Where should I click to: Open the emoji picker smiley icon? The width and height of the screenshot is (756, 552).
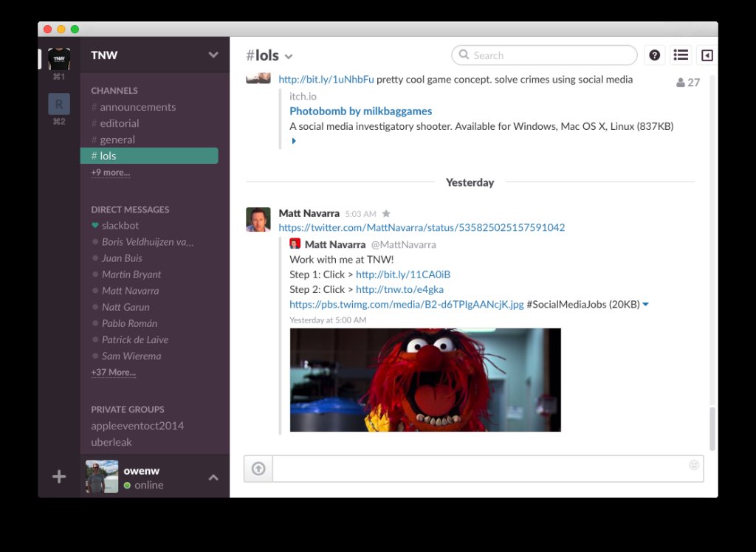(693, 465)
